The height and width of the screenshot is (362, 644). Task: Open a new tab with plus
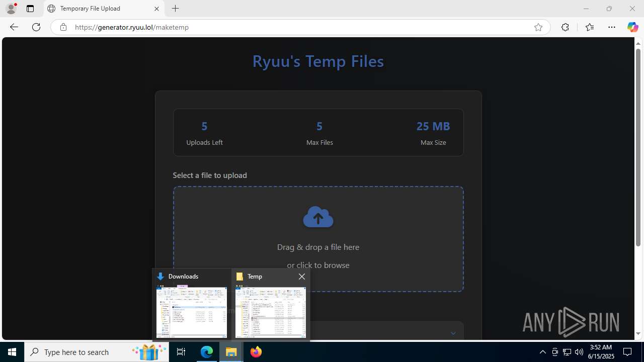pyautogui.click(x=175, y=9)
